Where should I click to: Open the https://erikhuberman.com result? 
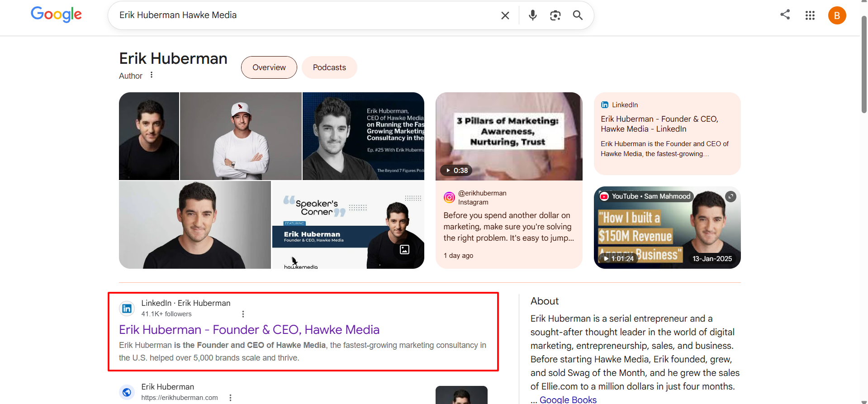pyautogui.click(x=180, y=398)
